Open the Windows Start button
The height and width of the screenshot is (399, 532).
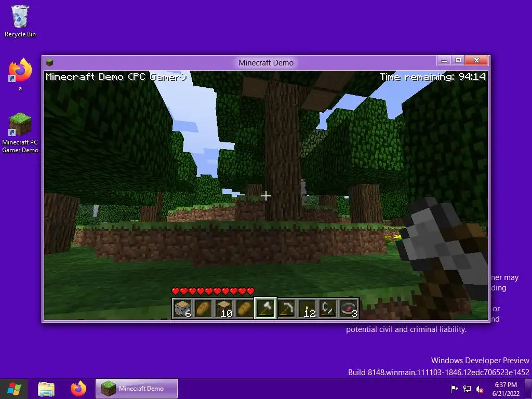click(x=14, y=389)
